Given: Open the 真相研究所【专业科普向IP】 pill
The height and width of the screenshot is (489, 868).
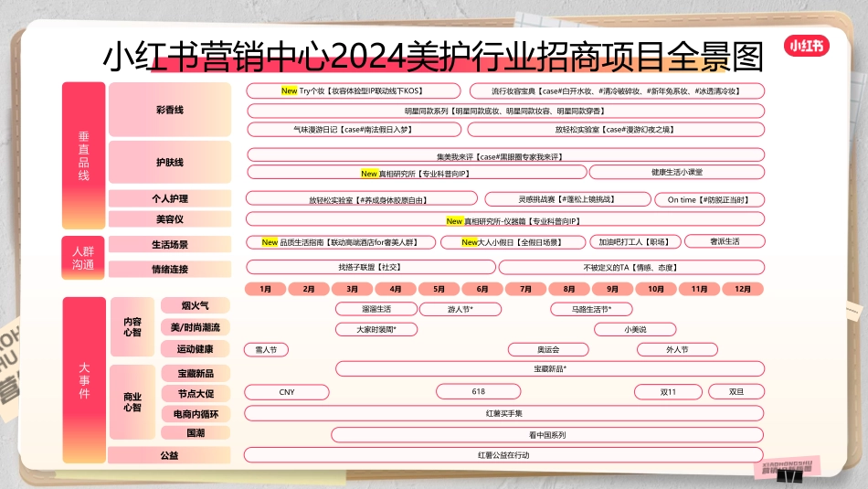Looking at the screenshot, I should (417, 172).
